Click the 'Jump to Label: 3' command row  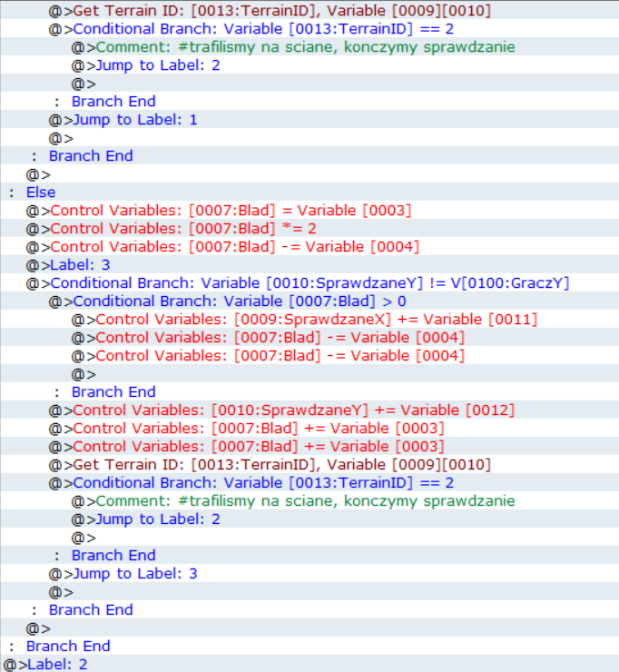[309, 573]
